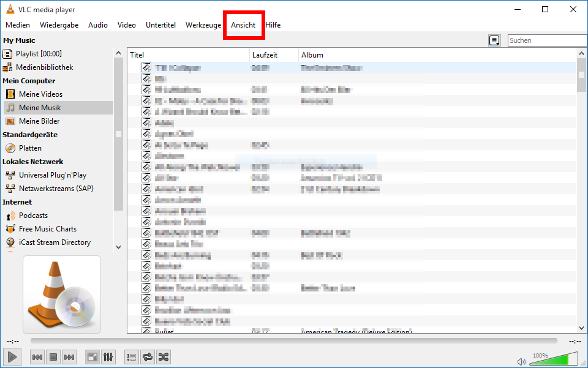Toggle loop repeat mode

pyautogui.click(x=147, y=357)
